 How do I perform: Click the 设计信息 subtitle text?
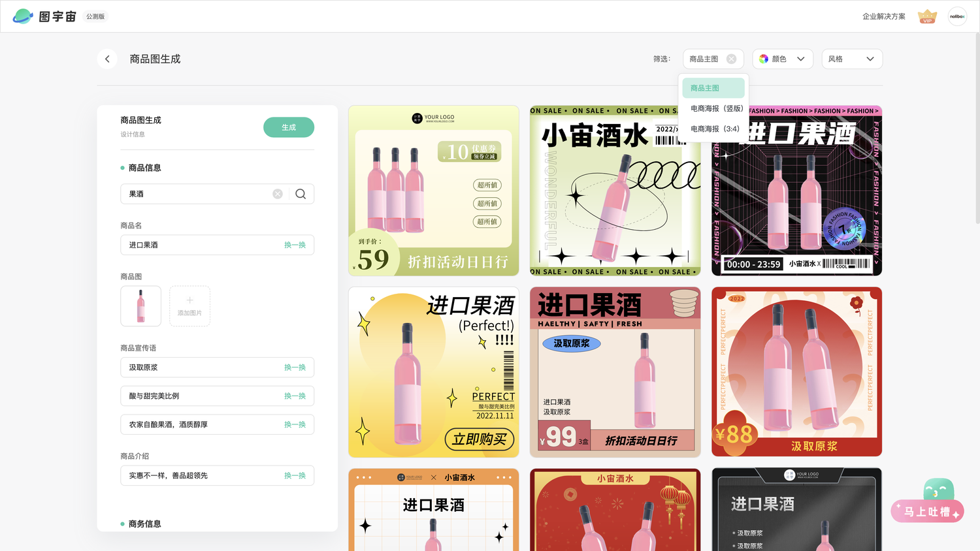[133, 134]
